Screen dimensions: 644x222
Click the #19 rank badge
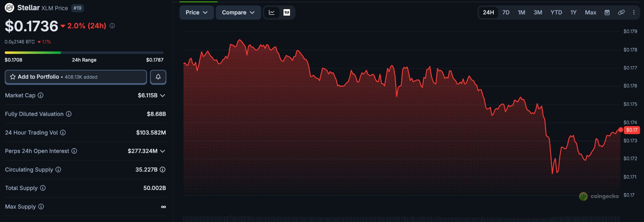point(78,8)
